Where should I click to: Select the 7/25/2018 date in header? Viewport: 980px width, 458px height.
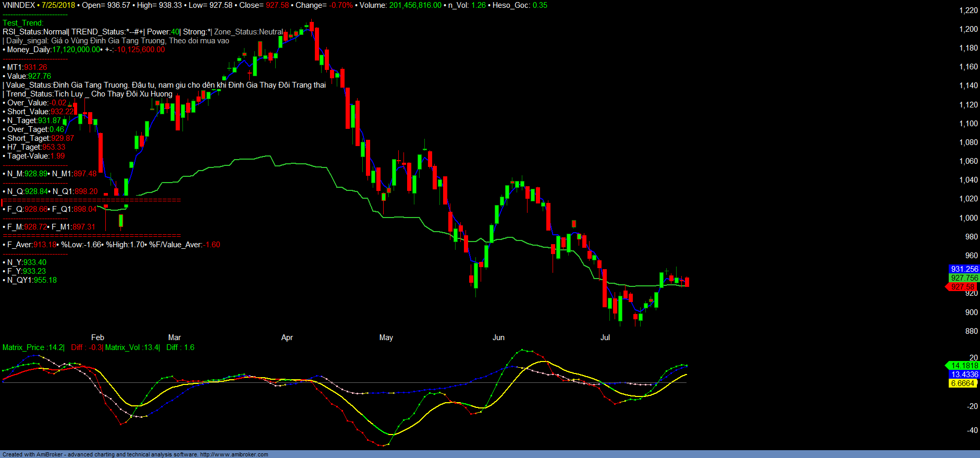pos(58,5)
